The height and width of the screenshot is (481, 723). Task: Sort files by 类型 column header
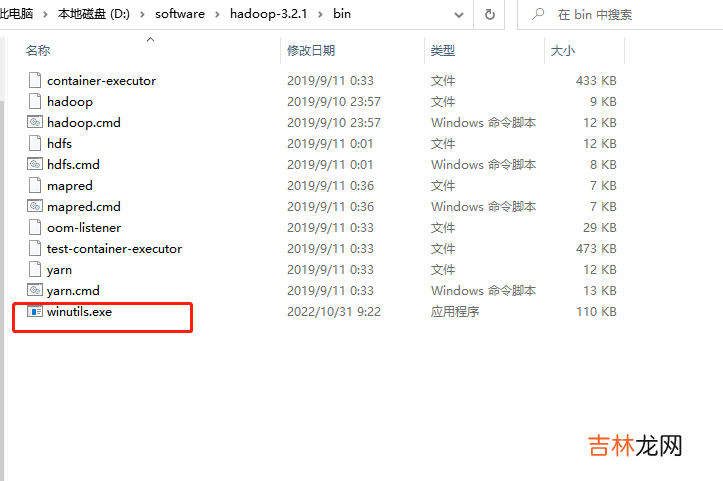click(443, 50)
